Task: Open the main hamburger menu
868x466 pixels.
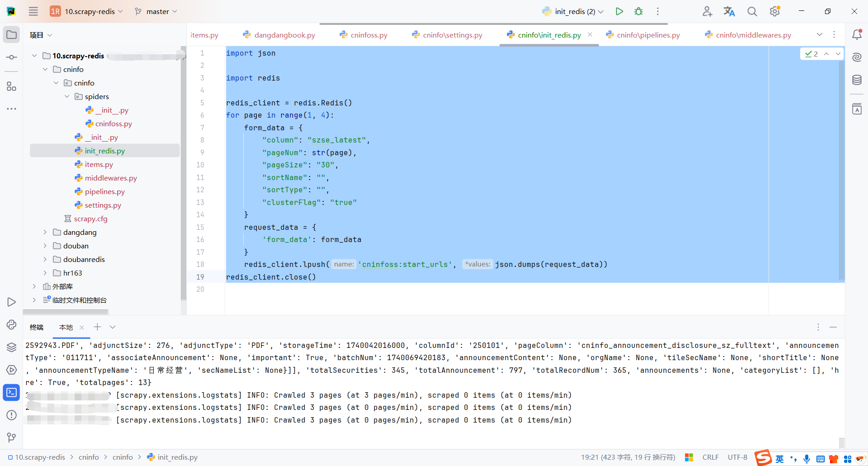Action: tap(33, 11)
